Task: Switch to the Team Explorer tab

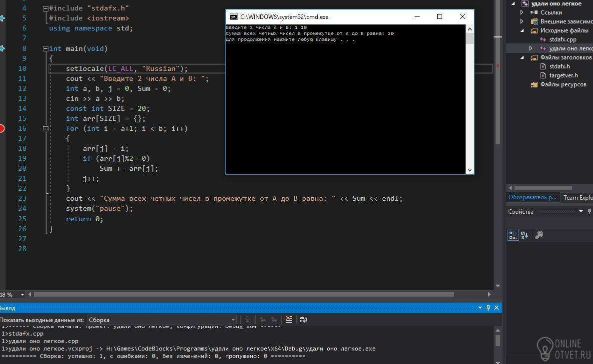Action: (578, 197)
